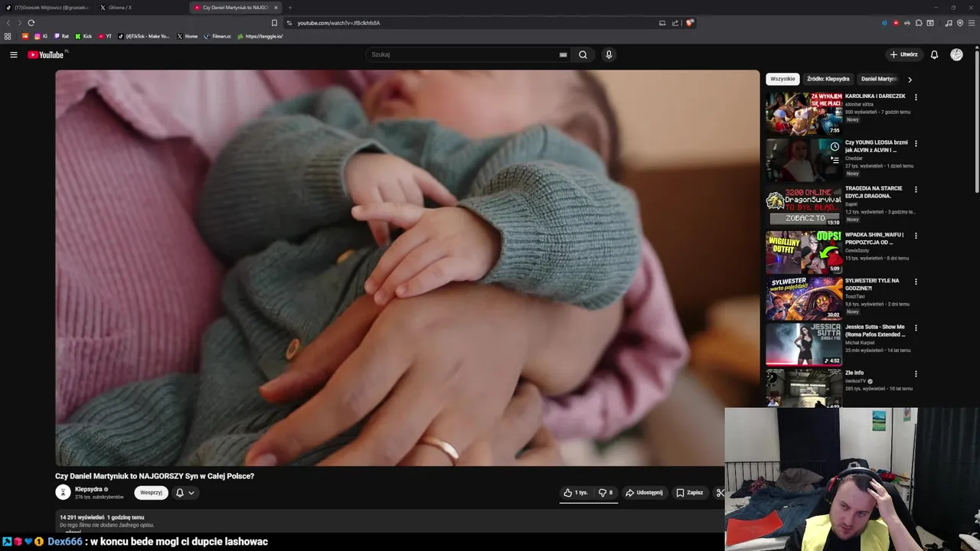The width and height of the screenshot is (980, 551).
Task: Open options menu for TRAGEDIA NA STARCIE
Action: pos(916,189)
